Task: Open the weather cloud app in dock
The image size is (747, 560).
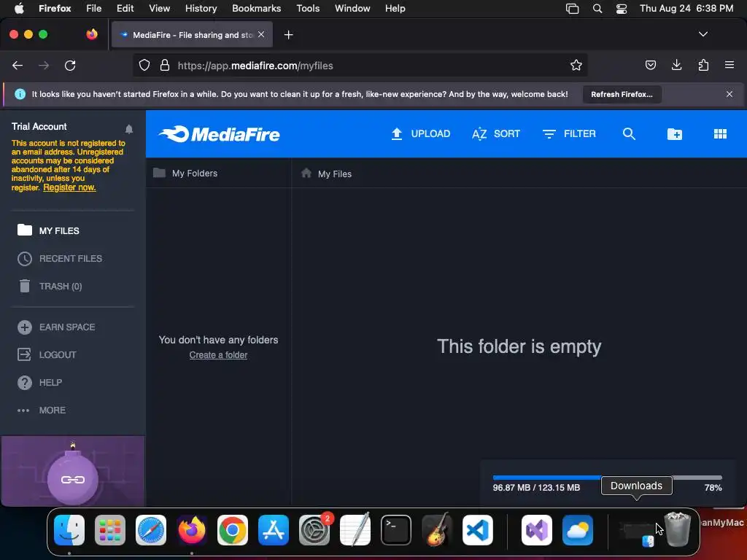Action: tap(578, 530)
